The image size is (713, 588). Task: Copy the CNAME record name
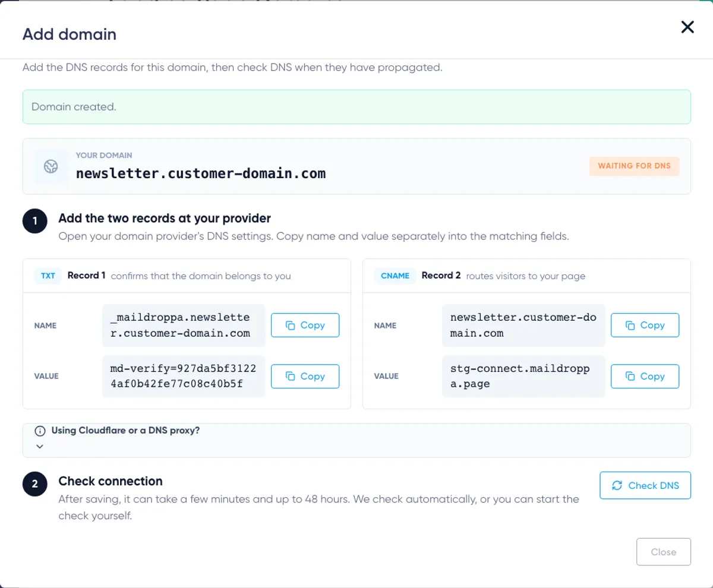[645, 325]
